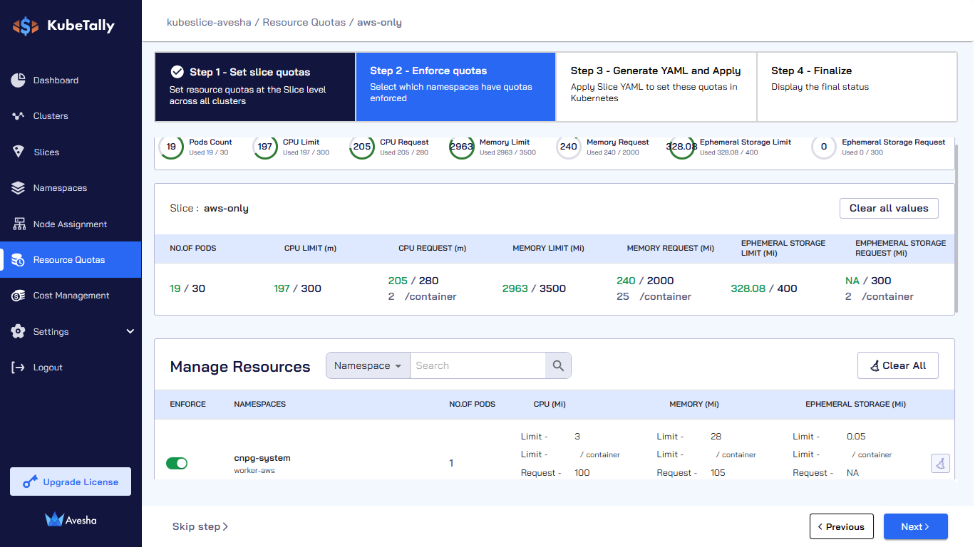This screenshot has width=980, height=557.
Task: Click the Memory Limit 2963 gauge
Action: (462, 147)
